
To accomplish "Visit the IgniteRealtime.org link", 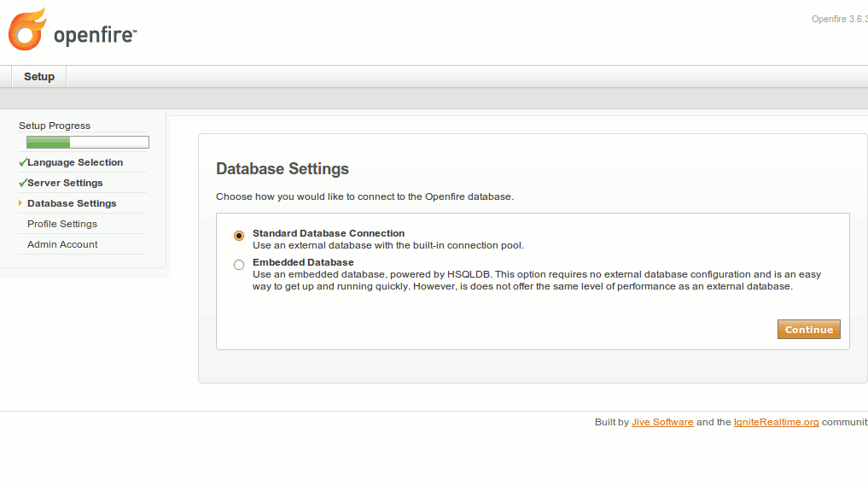I will pos(776,422).
